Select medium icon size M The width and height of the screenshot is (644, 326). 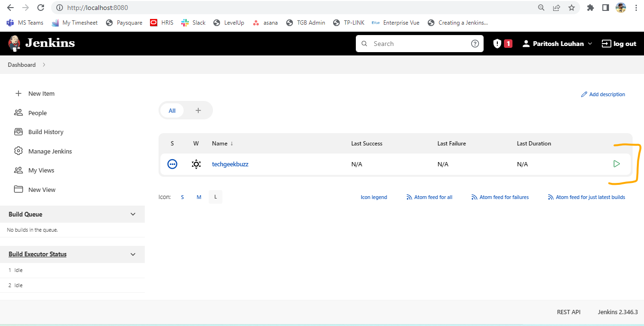point(199,197)
